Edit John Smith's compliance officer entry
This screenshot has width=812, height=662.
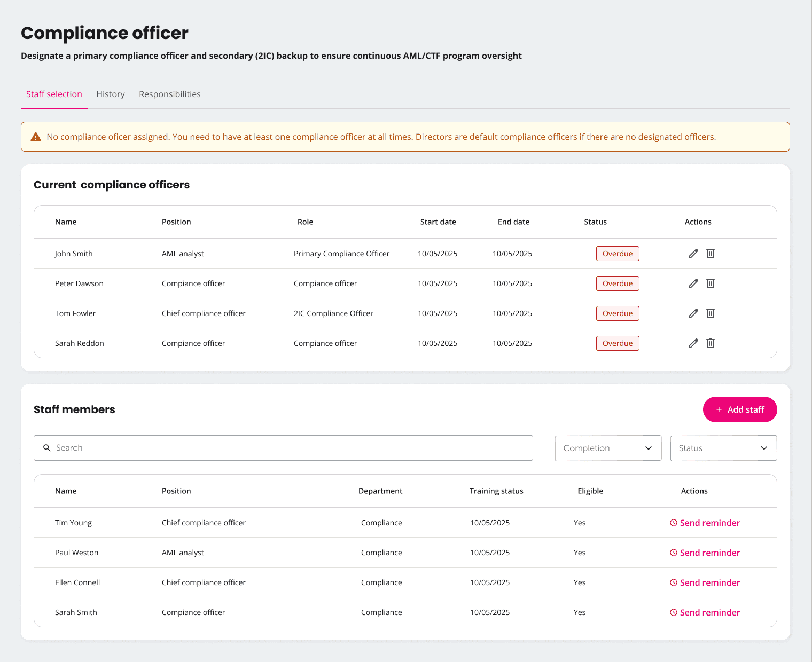pyautogui.click(x=693, y=254)
